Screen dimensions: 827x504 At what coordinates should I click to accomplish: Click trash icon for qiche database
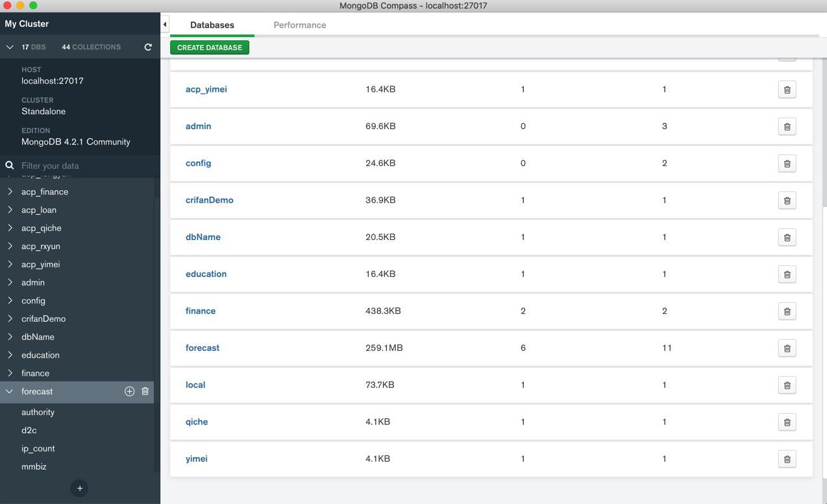(x=787, y=422)
